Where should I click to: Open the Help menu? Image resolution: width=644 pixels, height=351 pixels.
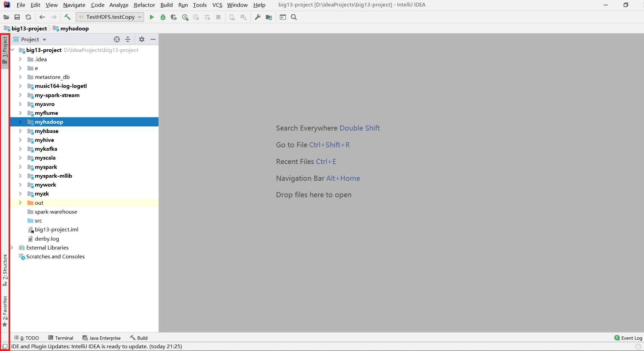(259, 5)
